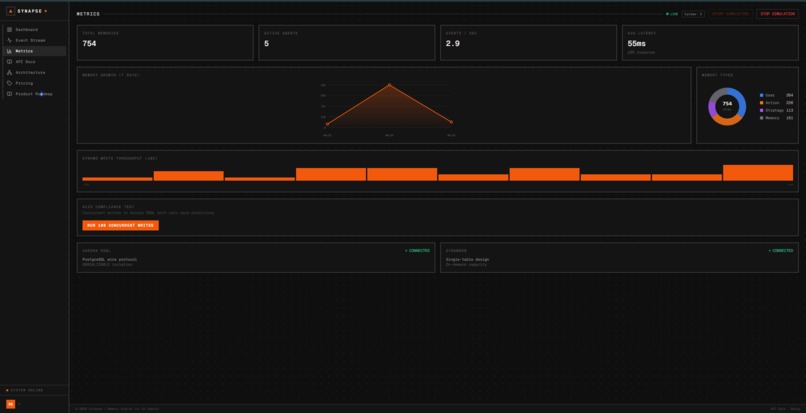The image size is (806, 413).
Task: Click the "Single-table design" text
Action: click(x=467, y=260)
